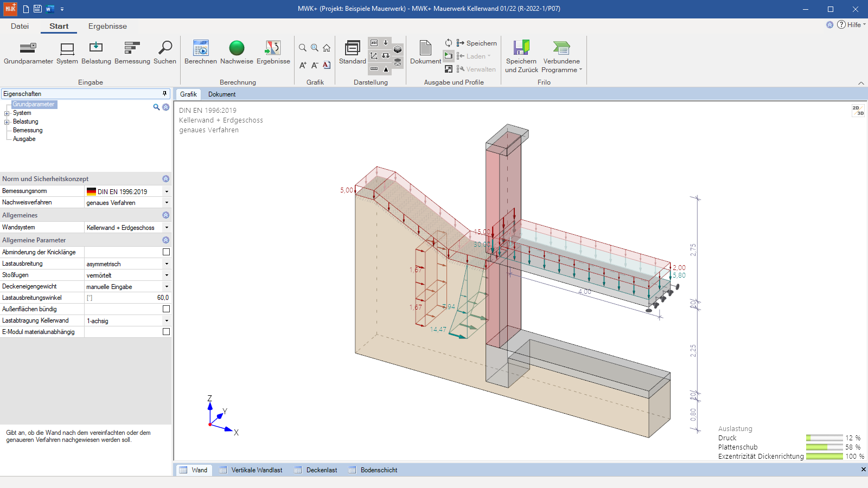Open Bodenschicht bottom tab
This screenshot has width=868, height=488.
pos(373,470)
